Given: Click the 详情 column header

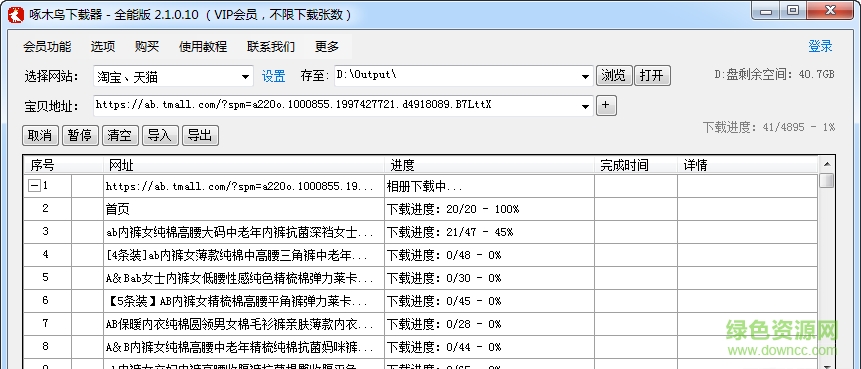Looking at the screenshot, I should (x=747, y=165).
